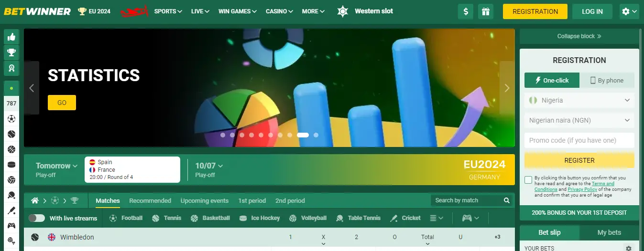
Task: Click the last banner carousel dot
Action: [316, 135]
